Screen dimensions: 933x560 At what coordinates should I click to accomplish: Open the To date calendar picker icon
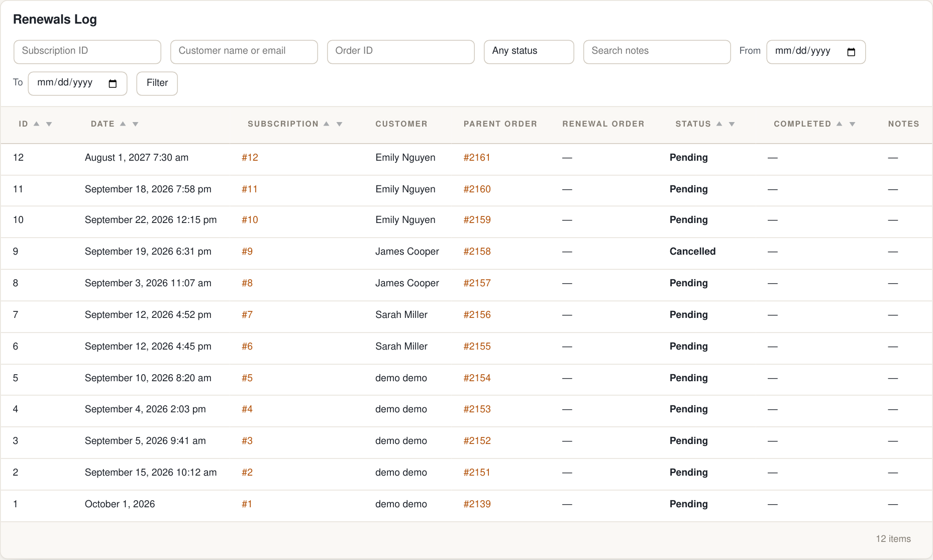[x=113, y=83]
